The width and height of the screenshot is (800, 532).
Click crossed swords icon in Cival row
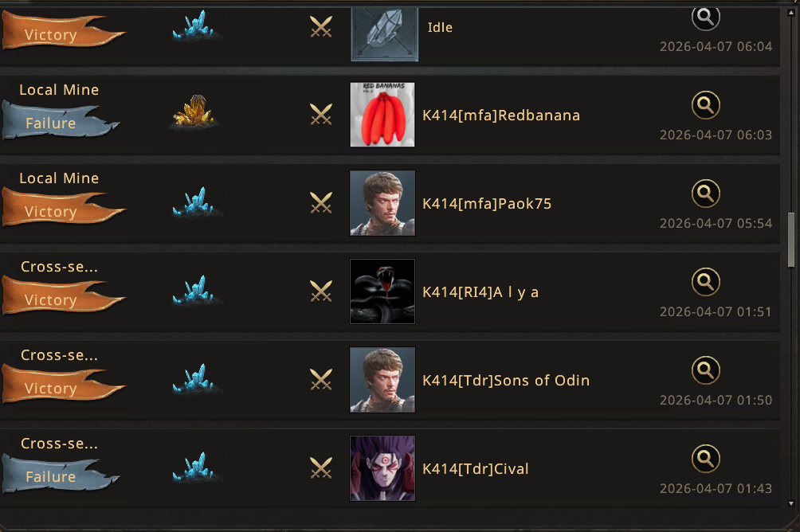321,467
